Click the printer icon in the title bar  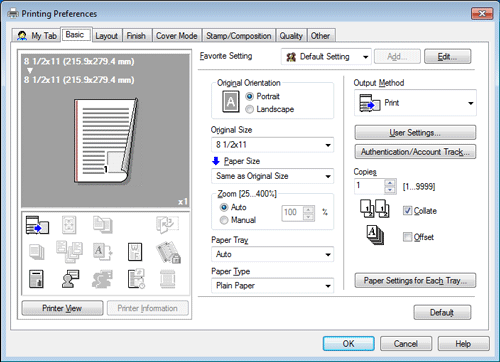click(x=13, y=13)
